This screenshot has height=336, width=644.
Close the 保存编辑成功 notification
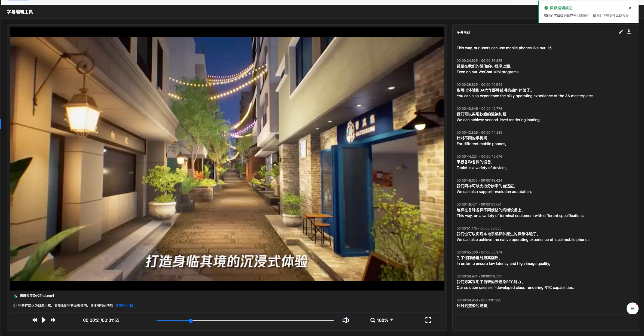click(630, 8)
